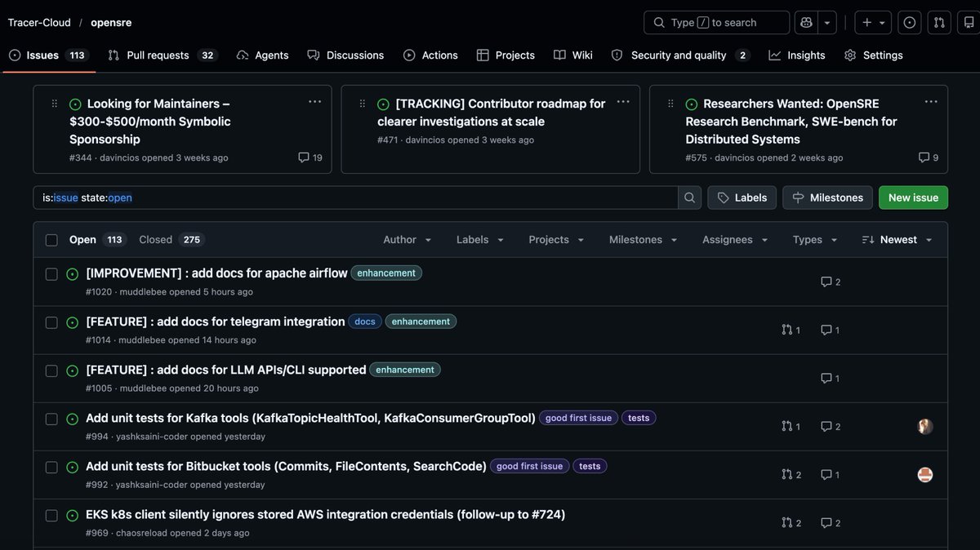Viewport: 980px width, 550px height.
Task: Open repository Settings tab
Action: [x=874, y=55]
